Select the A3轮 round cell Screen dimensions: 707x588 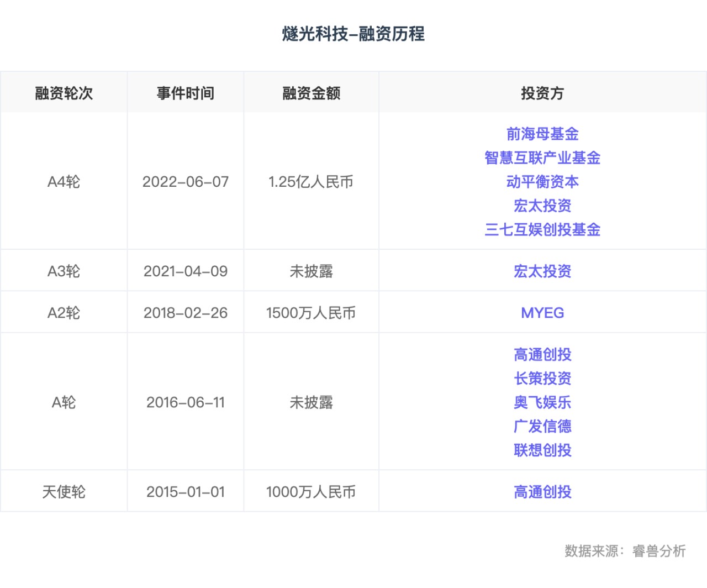point(64,271)
